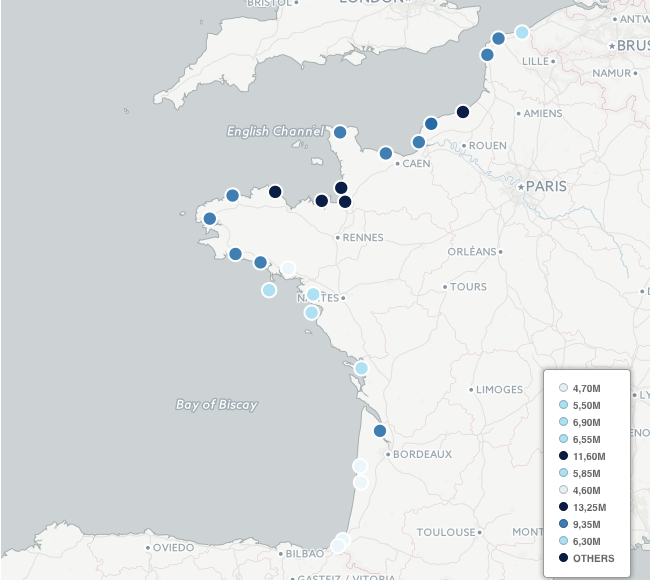
Task: Click the 9,35M legend color dot
Action: tap(563, 524)
